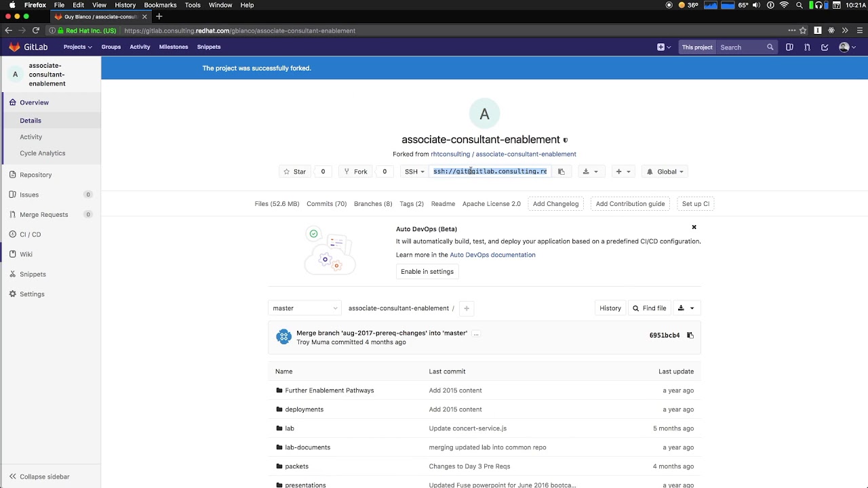Open the plus dropdown beside the clone URL
Image resolution: width=868 pixels, height=488 pixels.
point(623,171)
